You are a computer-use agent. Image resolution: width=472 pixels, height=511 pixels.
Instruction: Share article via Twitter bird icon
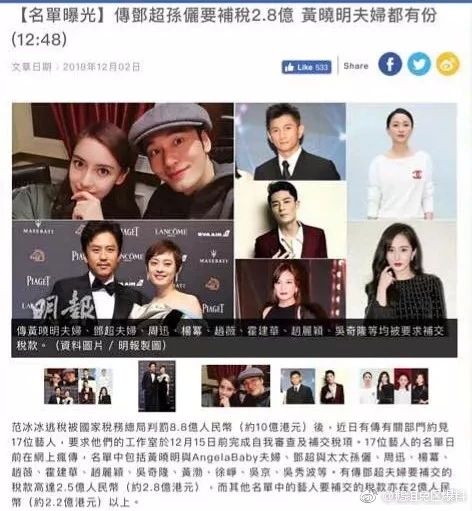(419, 64)
